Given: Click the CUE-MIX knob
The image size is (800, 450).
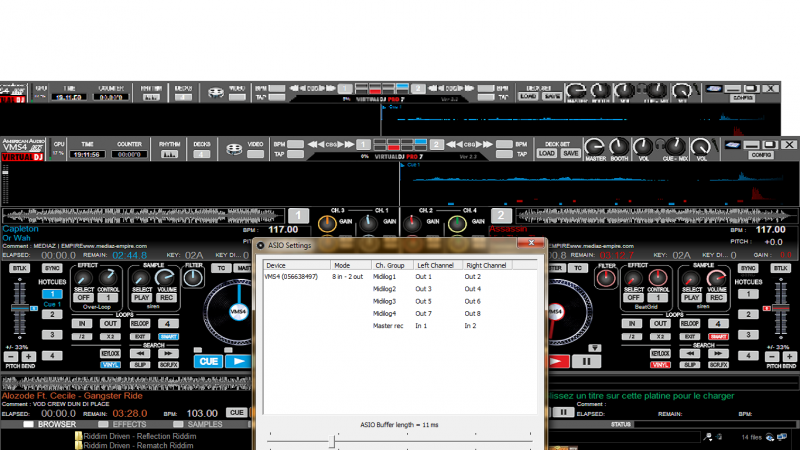Looking at the screenshot, I should pos(676,147).
